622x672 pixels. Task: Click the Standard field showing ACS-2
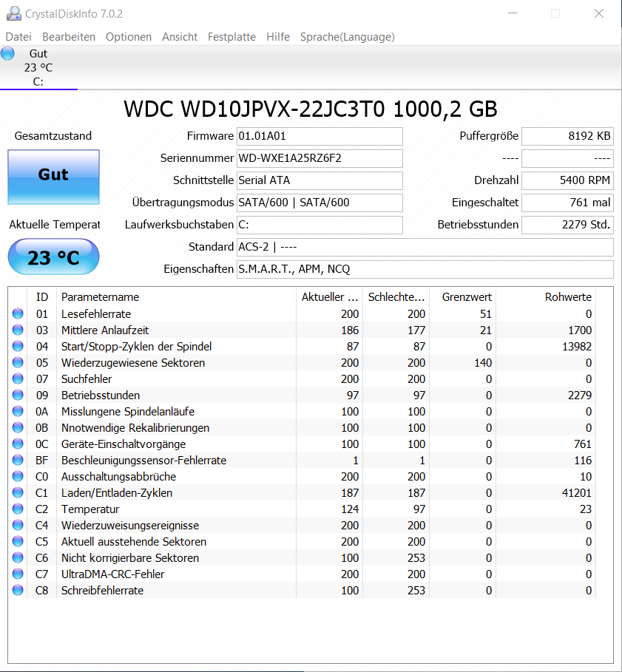coord(425,247)
